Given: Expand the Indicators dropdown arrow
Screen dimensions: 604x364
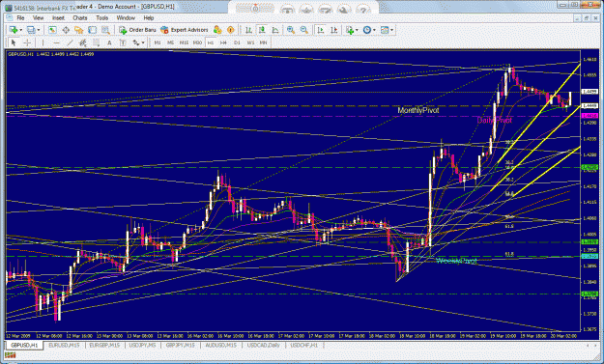Looking at the screenshot, I should tap(357, 30).
